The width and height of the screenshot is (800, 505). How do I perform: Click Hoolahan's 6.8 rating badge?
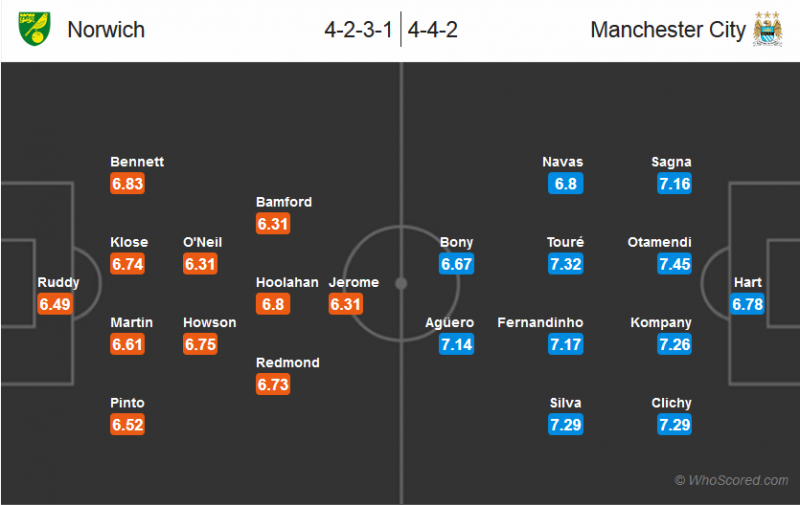pos(272,305)
